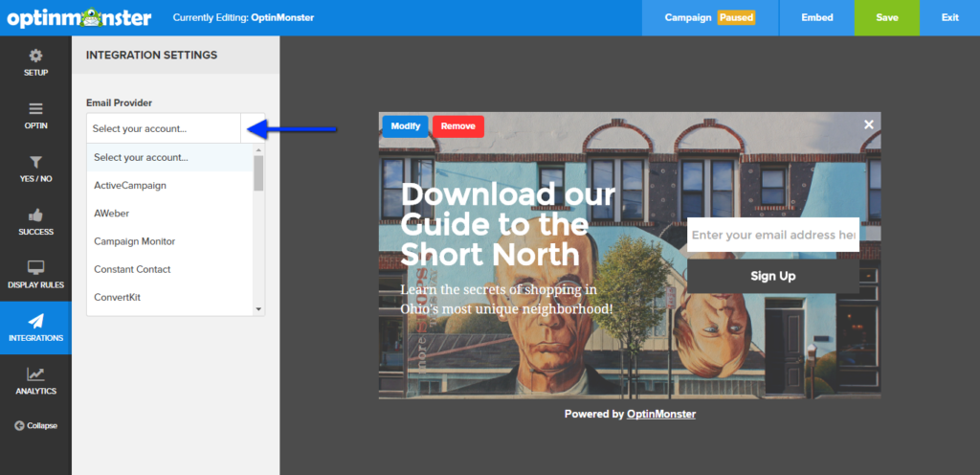Click the Remove button on preview

pos(458,126)
